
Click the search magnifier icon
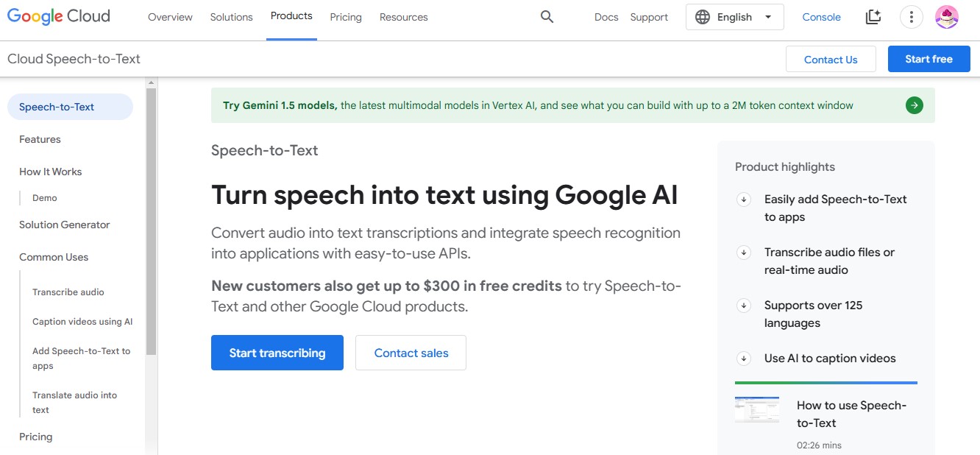click(x=547, y=17)
